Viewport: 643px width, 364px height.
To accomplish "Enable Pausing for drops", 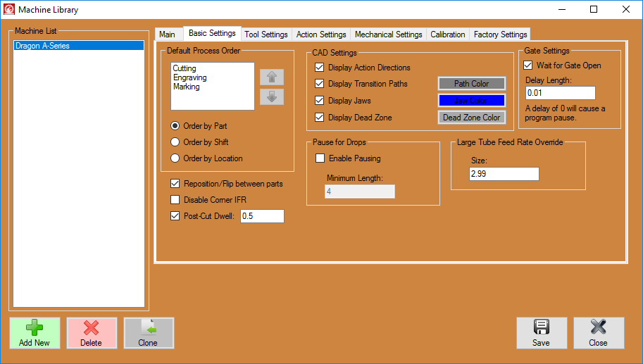I will pos(320,158).
